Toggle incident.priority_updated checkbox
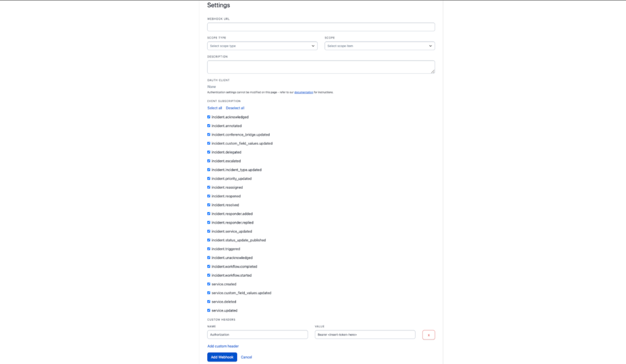The width and height of the screenshot is (626, 364). pos(209,178)
